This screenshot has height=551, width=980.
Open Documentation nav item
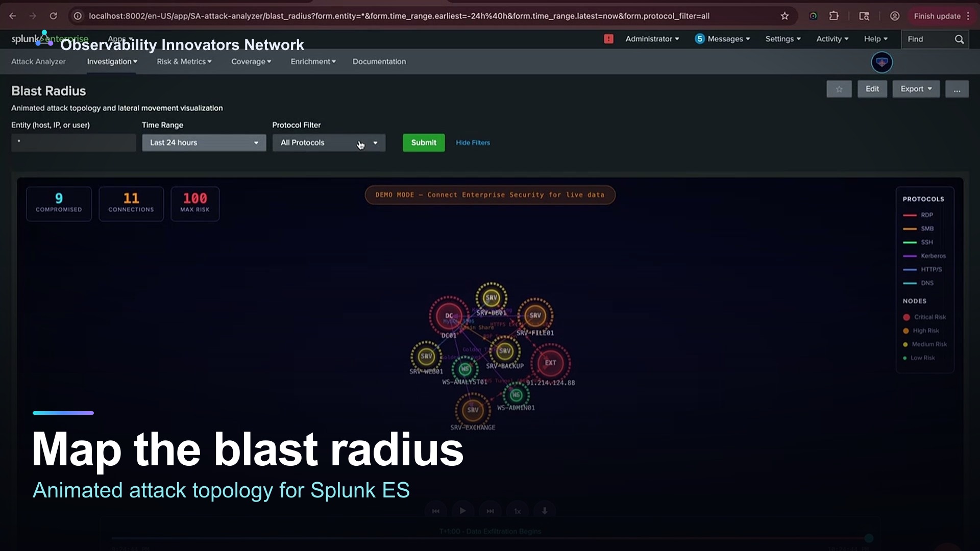click(379, 61)
